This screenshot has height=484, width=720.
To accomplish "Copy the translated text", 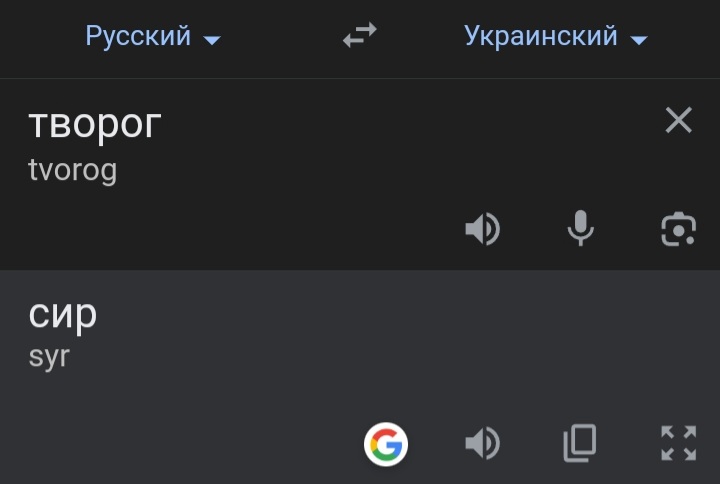I will (580, 443).
